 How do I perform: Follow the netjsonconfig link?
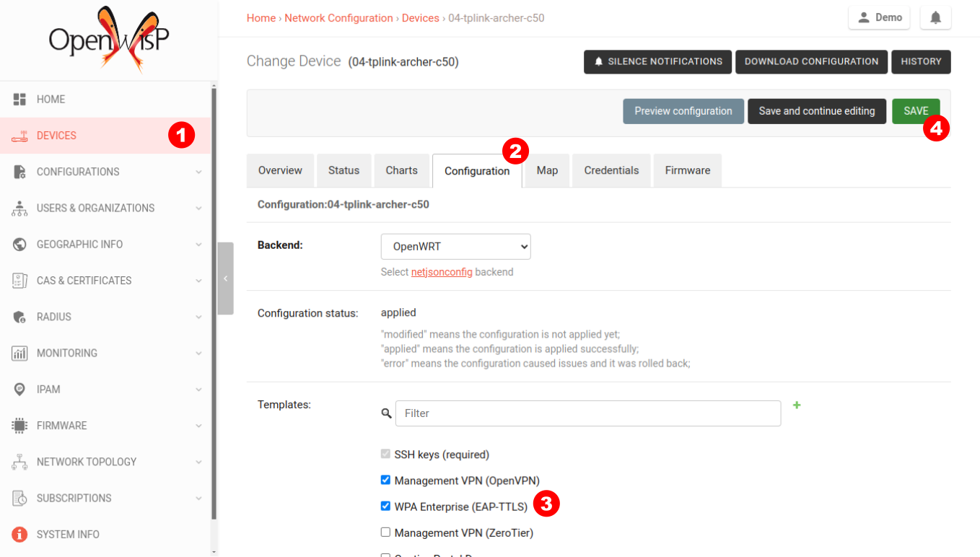(x=442, y=272)
